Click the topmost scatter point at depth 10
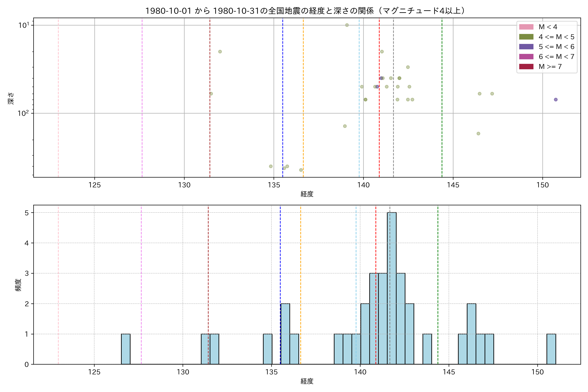Image resolution: width=588 pixels, height=392 pixels. tap(347, 25)
